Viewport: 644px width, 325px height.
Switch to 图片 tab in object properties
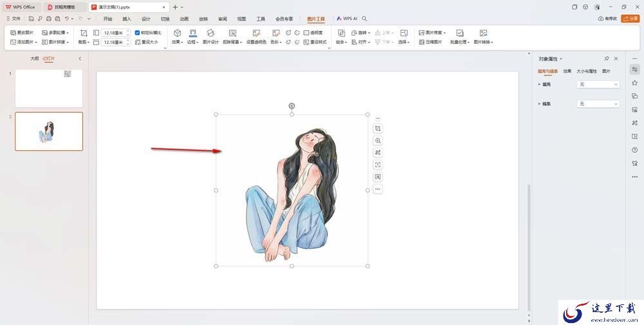[606, 71]
